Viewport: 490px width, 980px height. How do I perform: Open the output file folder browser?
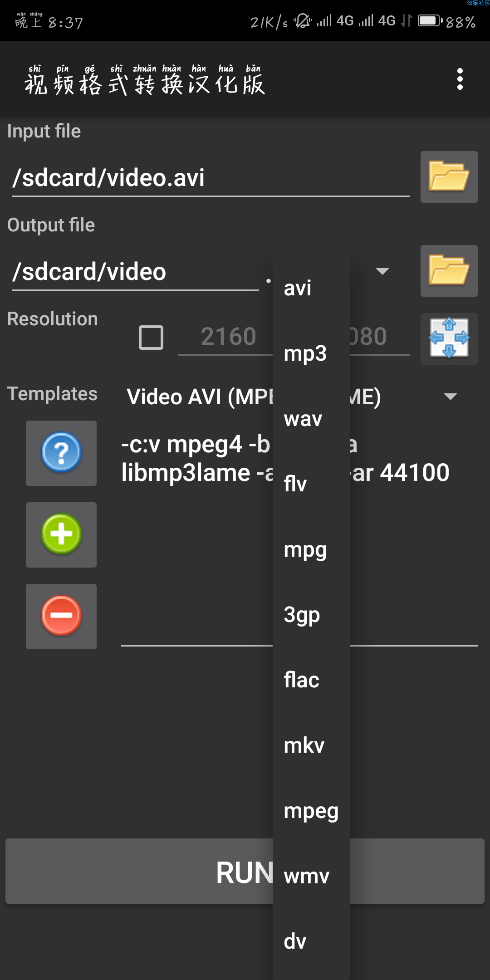click(x=449, y=271)
